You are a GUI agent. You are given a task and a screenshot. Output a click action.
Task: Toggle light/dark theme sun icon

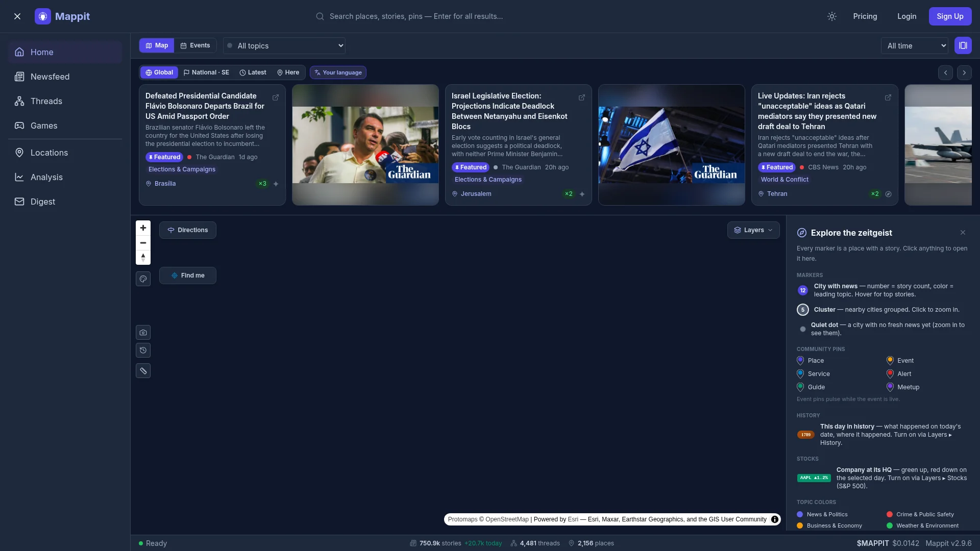[832, 16]
